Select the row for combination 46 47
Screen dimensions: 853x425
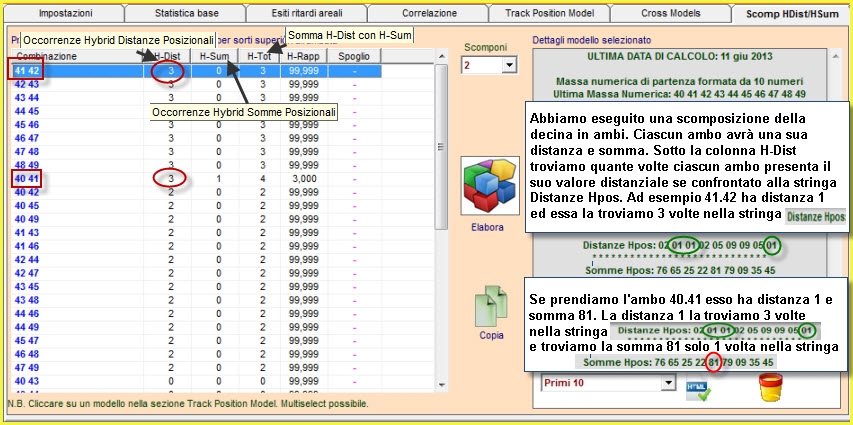[196, 138]
